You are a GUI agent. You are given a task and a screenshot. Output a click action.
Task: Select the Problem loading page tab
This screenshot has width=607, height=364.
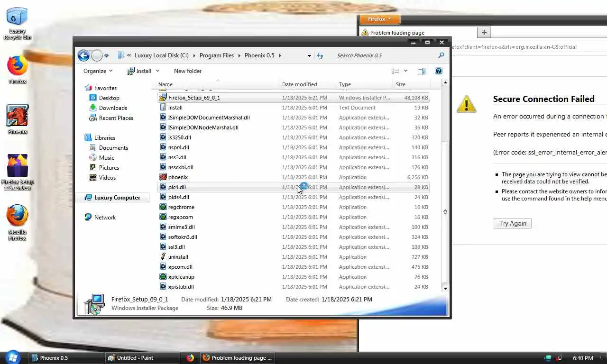(418, 33)
